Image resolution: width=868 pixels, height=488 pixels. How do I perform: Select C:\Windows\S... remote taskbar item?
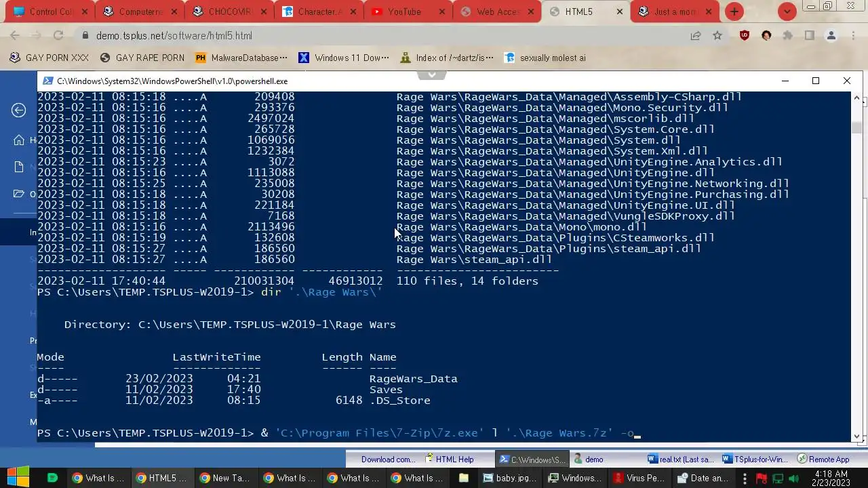(532, 459)
